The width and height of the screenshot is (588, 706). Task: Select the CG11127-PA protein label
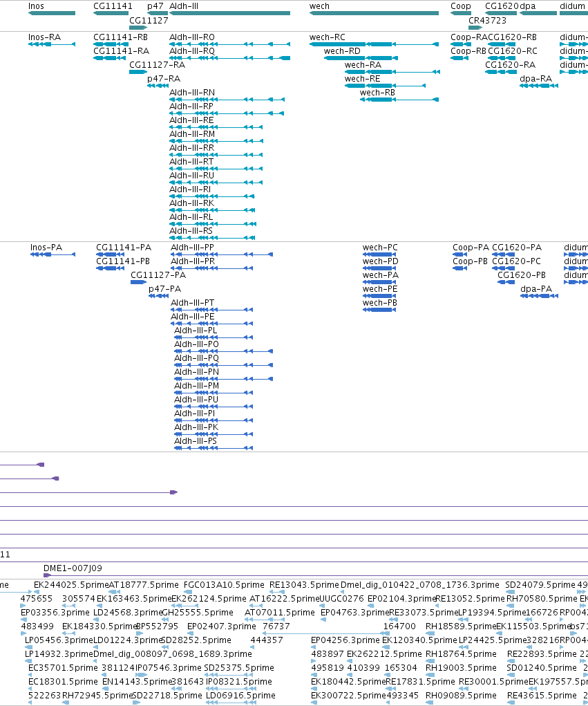point(158,275)
